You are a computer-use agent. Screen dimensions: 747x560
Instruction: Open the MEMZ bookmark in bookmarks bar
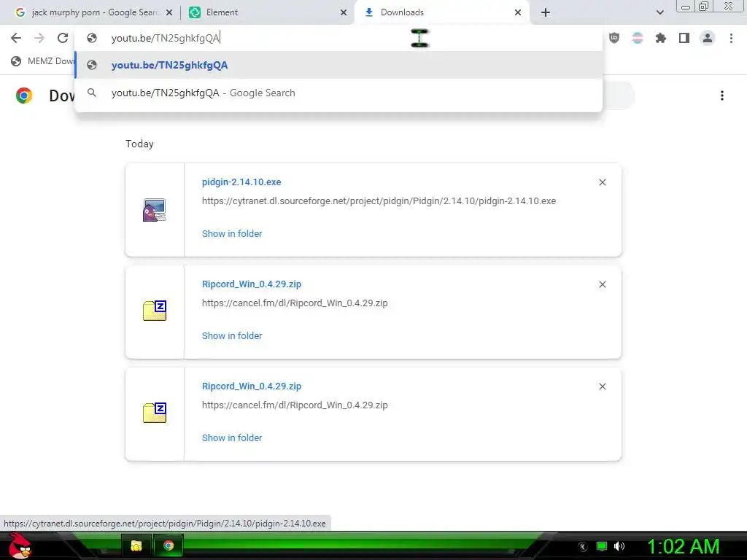click(x=42, y=61)
